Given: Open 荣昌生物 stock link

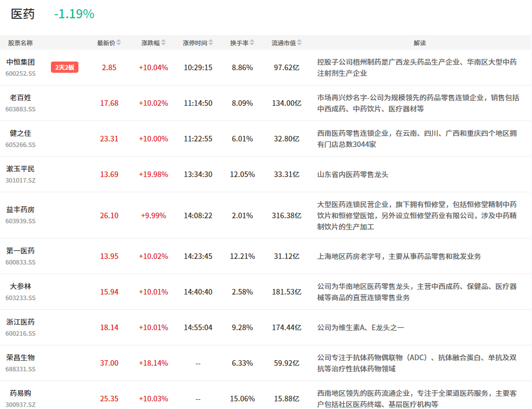Looking at the screenshot, I should click(x=20, y=358).
